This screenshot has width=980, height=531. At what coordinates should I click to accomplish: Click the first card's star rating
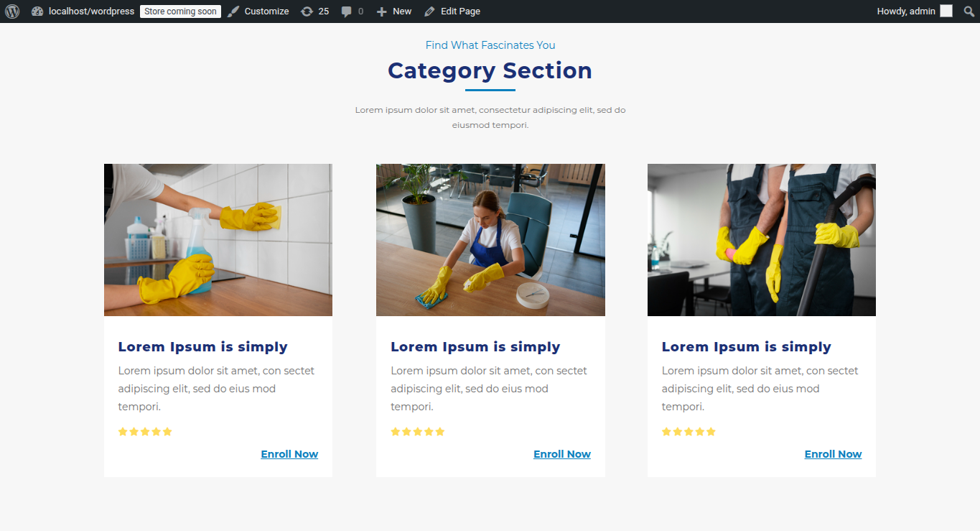point(145,432)
